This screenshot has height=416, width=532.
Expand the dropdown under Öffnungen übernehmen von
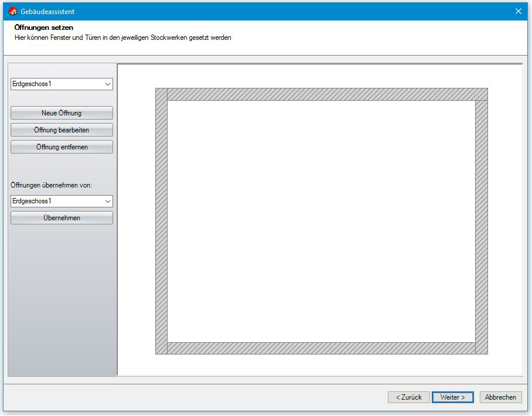click(62, 201)
